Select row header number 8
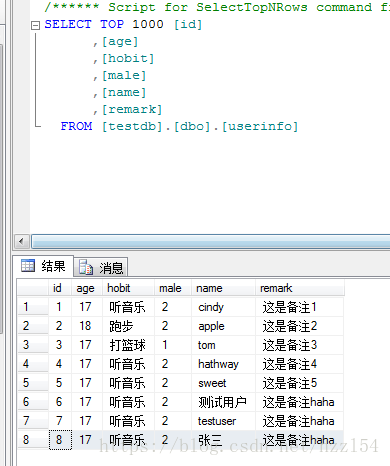This screenshot has height=466, width=390. pyautogui.click(x=33, y=440)
